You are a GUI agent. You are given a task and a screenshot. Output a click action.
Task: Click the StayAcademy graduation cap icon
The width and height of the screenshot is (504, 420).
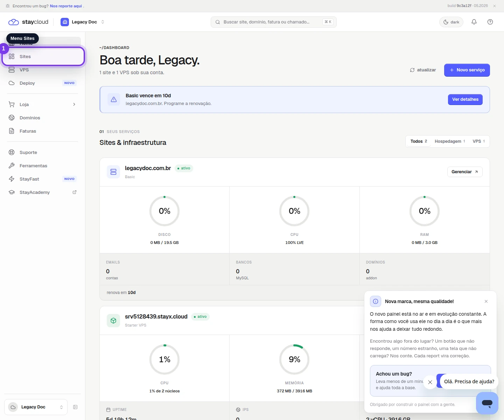(x=12, y=192)
